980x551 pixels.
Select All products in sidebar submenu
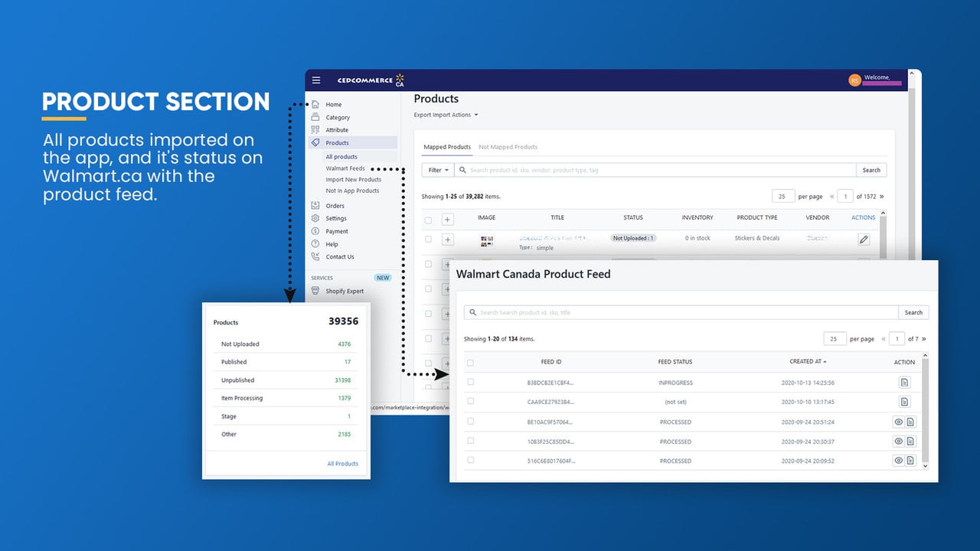tap(341, 157)
